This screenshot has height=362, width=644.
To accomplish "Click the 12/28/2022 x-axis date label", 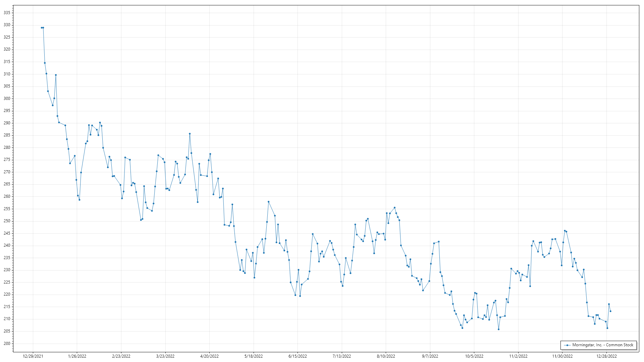I will click(x=606, y=356).
